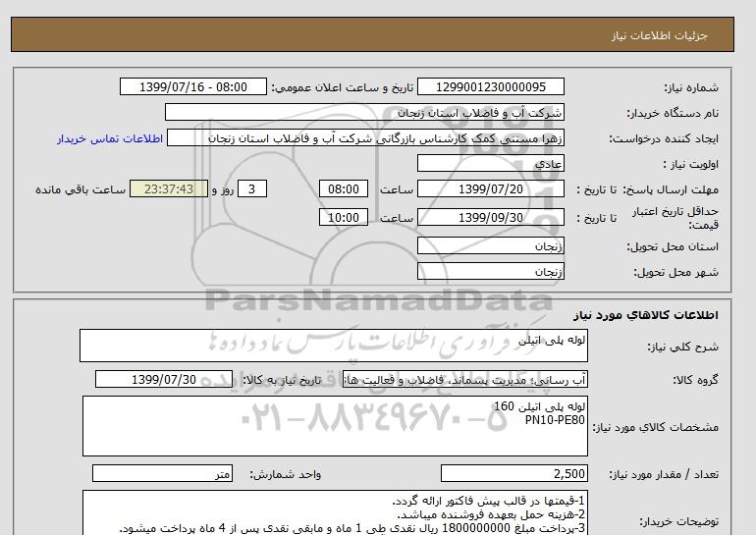Click the text ساعت باقی مانده
The width and height of the screenshot is (756, 535).
point(81,189)
